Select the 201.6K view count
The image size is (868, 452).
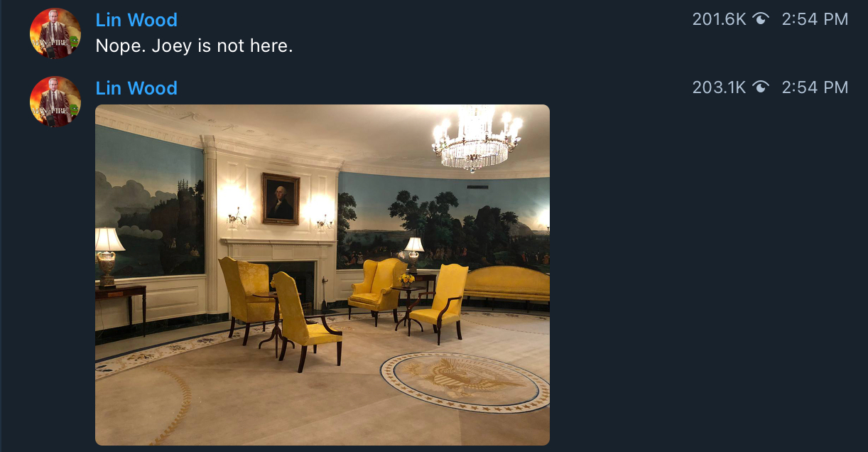[x=720, y=19]
